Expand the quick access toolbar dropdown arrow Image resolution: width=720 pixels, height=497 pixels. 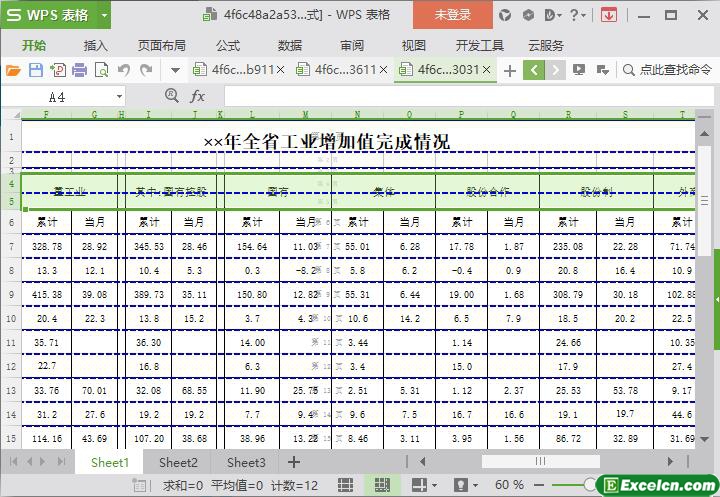point(175,71)
